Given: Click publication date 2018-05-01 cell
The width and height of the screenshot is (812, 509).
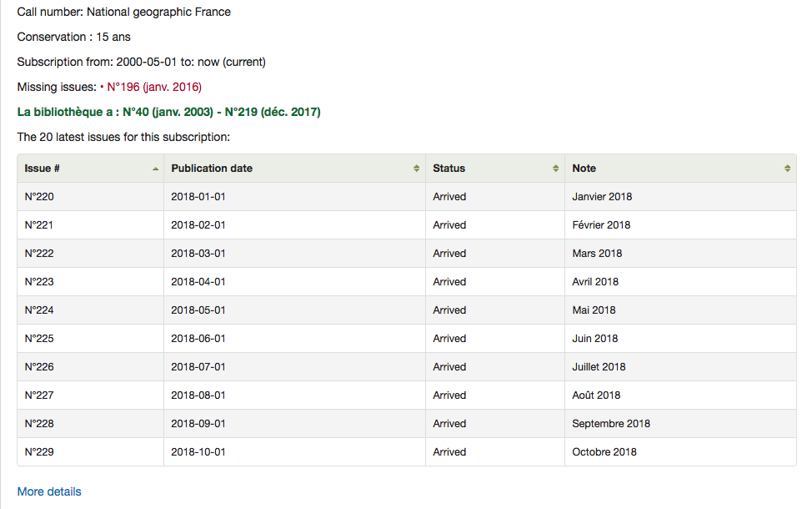Looking at the screenshot, I should 198,310.
